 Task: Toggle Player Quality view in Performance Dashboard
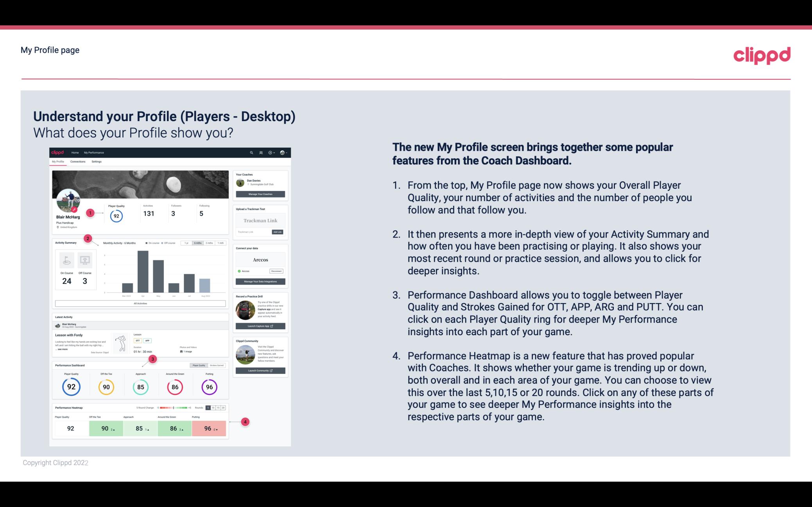(199, 365)
